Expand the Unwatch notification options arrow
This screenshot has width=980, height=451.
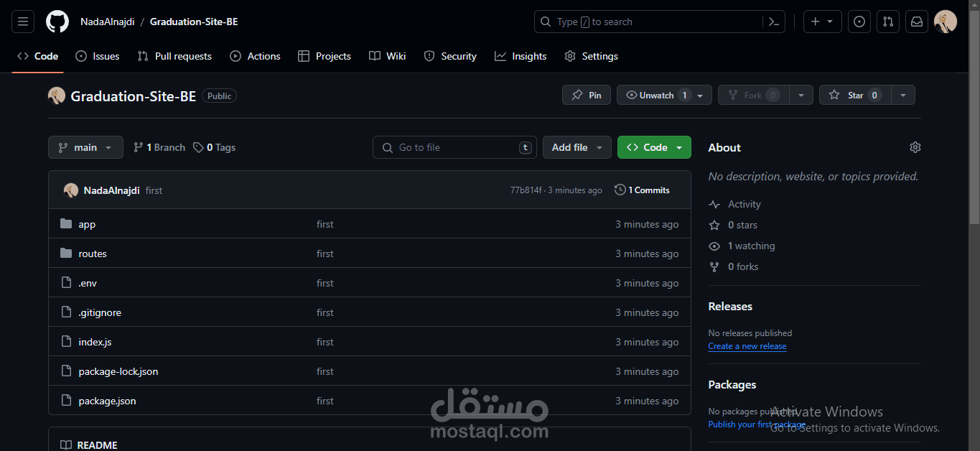701,95
